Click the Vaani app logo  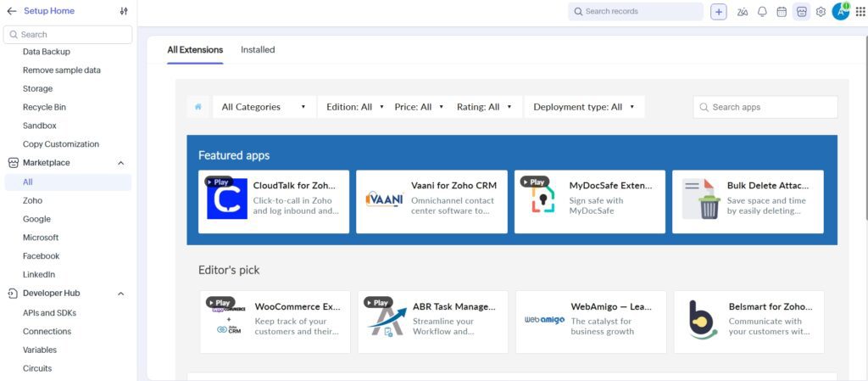385,199
